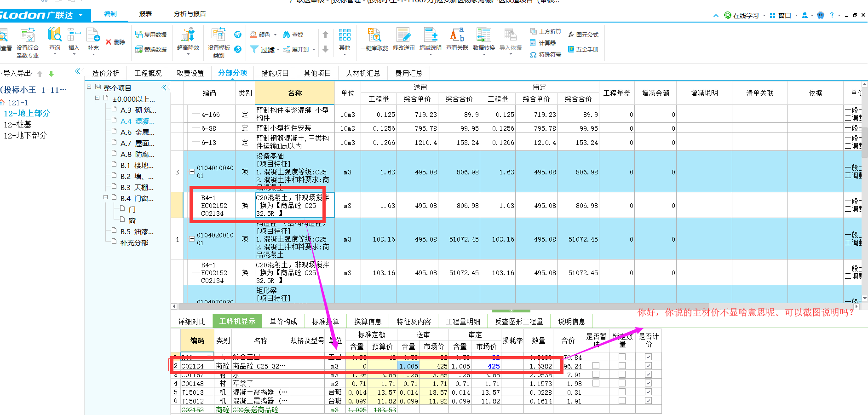Click the 补充 add-document icon
868x415 pixels.
93,35
